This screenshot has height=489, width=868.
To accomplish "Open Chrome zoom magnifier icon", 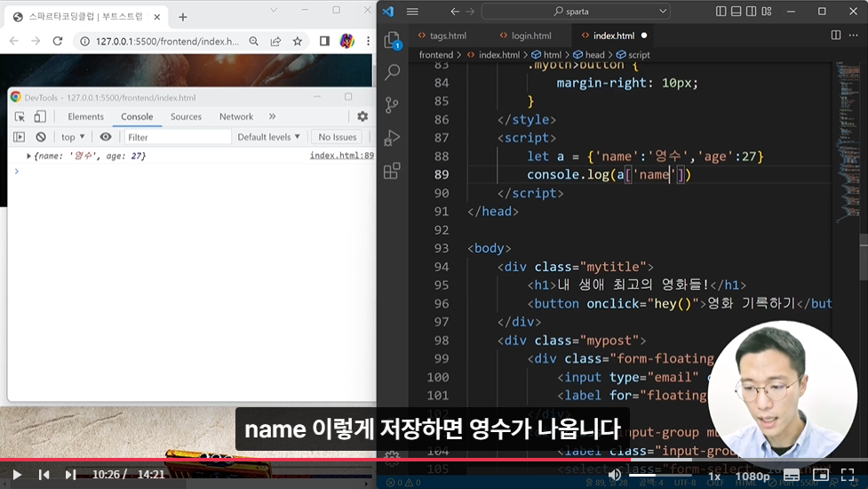I will coord(253,41).
